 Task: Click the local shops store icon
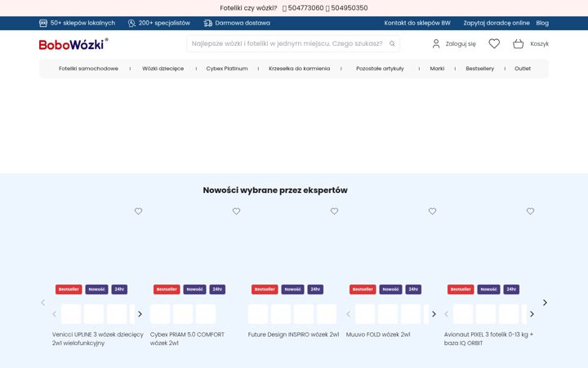(x=43, y=23)
